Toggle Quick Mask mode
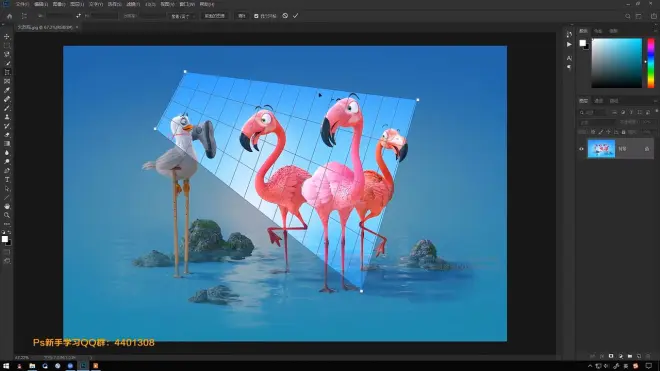 pos(7,252)
